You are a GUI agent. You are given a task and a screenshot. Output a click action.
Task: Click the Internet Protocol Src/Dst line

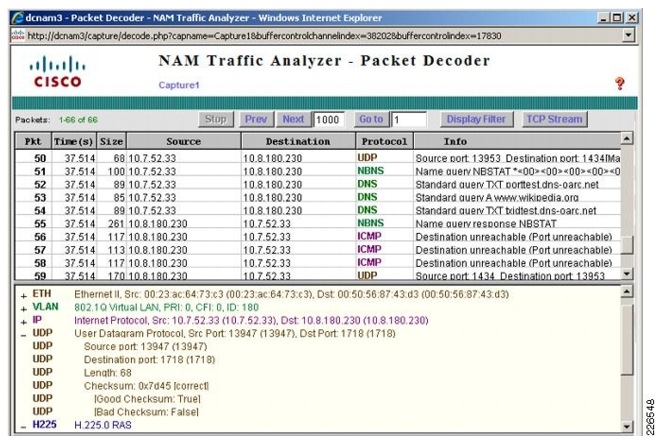click(x=251, y=321)
